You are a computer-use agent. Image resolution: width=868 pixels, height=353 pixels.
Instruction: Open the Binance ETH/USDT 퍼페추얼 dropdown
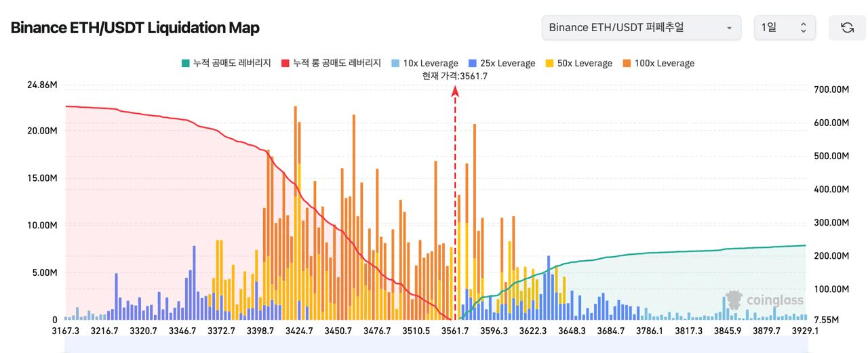(641, 28)
